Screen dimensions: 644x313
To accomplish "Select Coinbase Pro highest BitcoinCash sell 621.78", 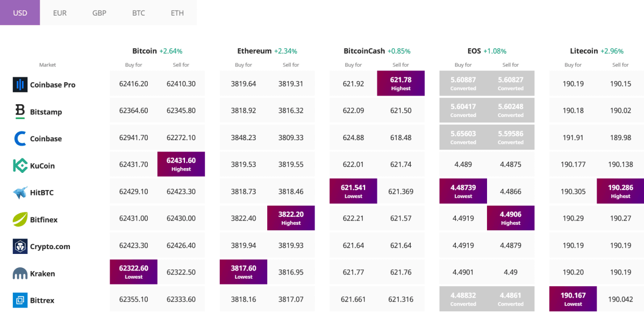I will tap(401, 83).
